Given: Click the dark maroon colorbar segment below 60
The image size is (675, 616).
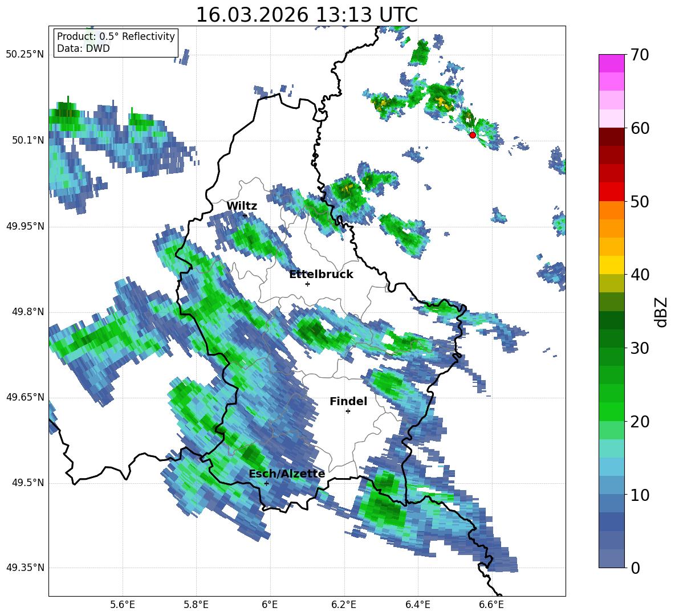Looking at the screenshot, I should pos(611,137).
